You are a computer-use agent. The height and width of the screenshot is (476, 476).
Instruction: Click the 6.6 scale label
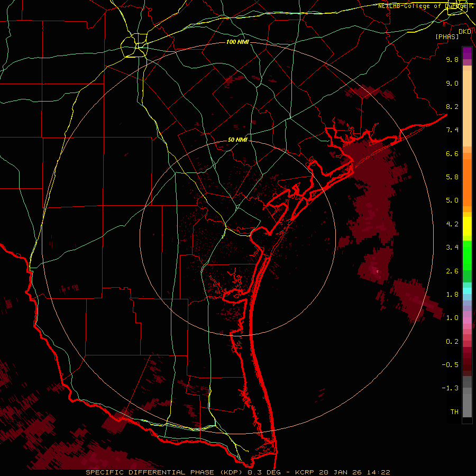tap(452, 153)
